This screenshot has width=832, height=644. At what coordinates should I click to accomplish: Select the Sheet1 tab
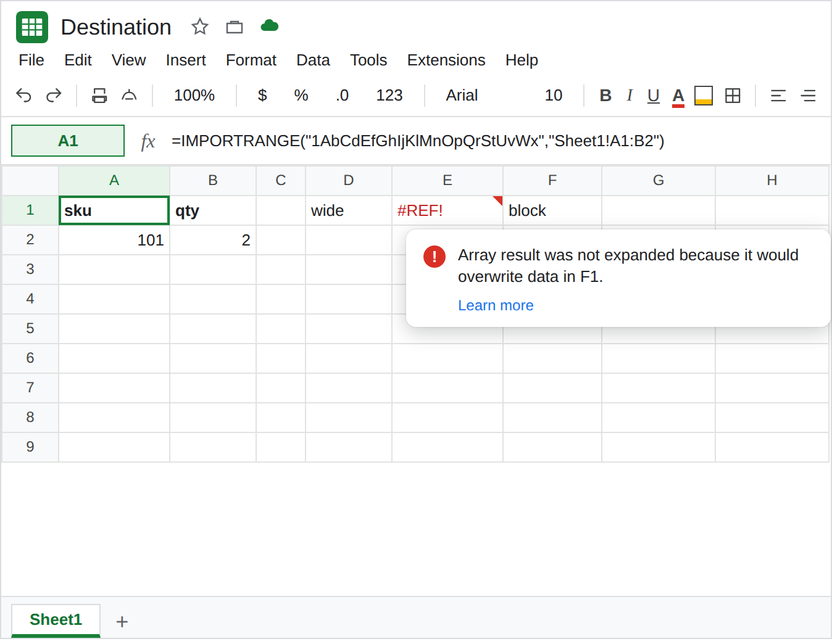56,620
